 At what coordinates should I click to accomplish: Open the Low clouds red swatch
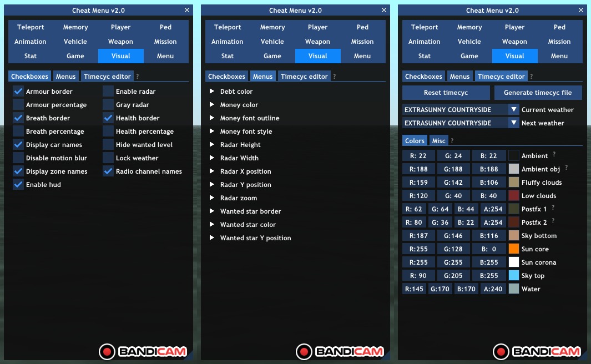pyautogui.click(x=513, y=195)
